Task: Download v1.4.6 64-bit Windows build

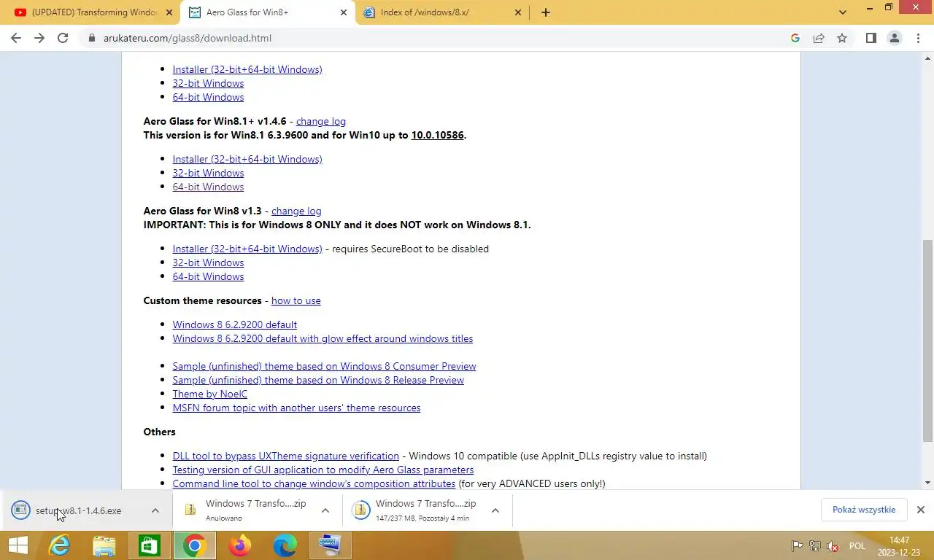Action: coord(208,187)
